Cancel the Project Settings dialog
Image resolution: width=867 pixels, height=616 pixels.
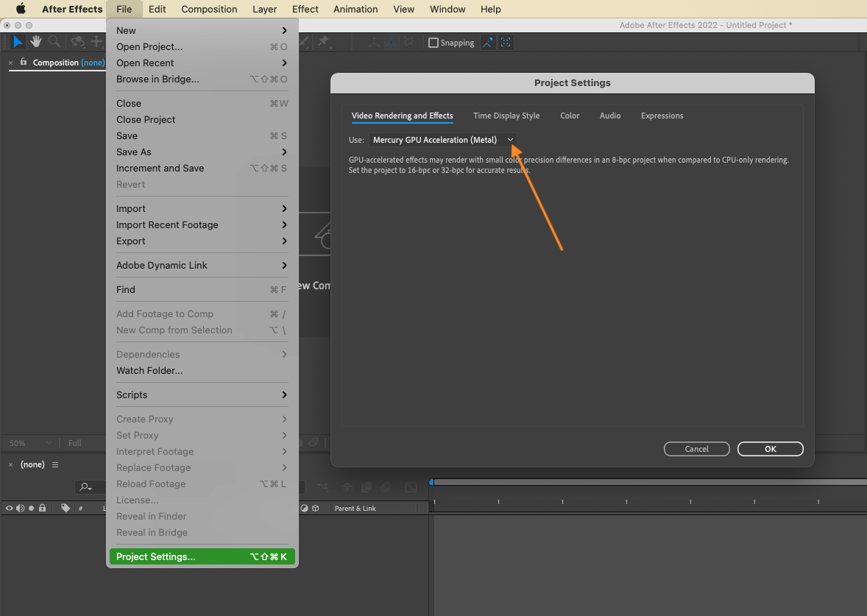pyautogui.click(x=697, y=449)
